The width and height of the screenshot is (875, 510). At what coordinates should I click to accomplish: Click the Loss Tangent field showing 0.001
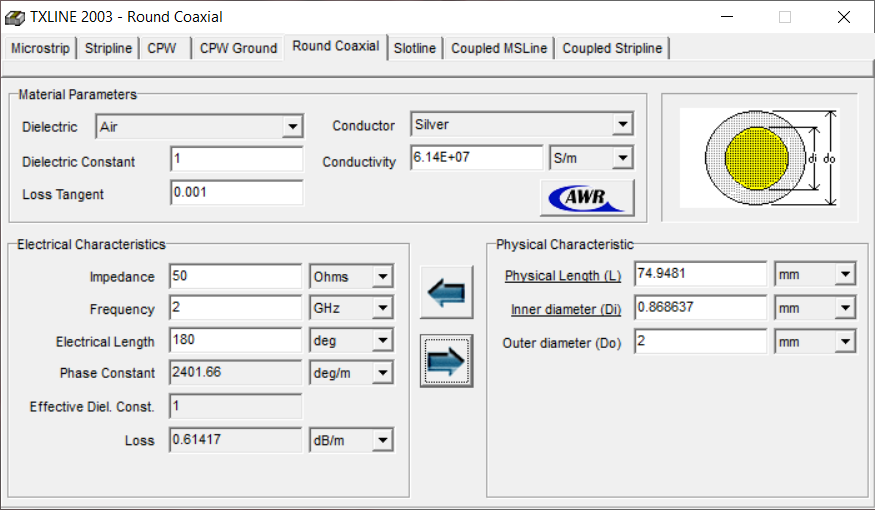click(237, 193)
